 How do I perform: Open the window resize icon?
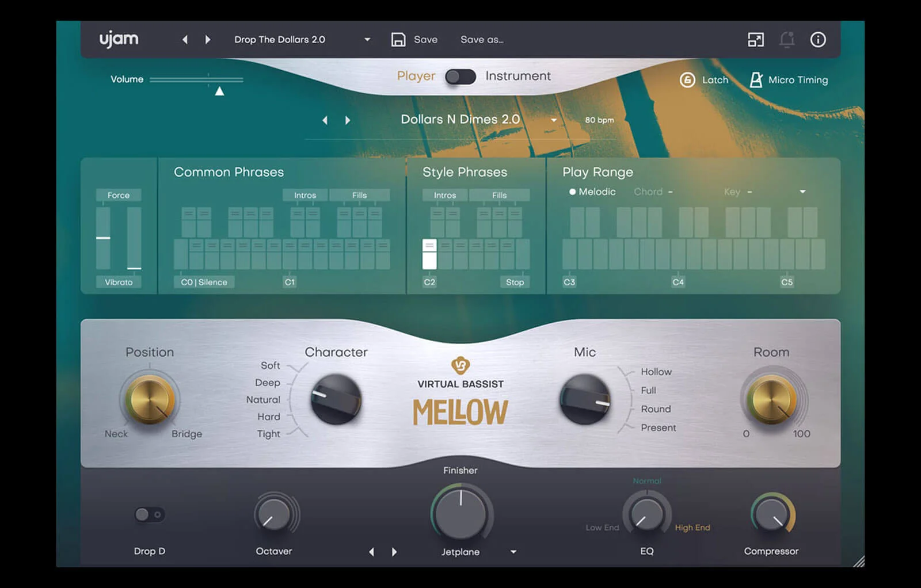[755, 40]
